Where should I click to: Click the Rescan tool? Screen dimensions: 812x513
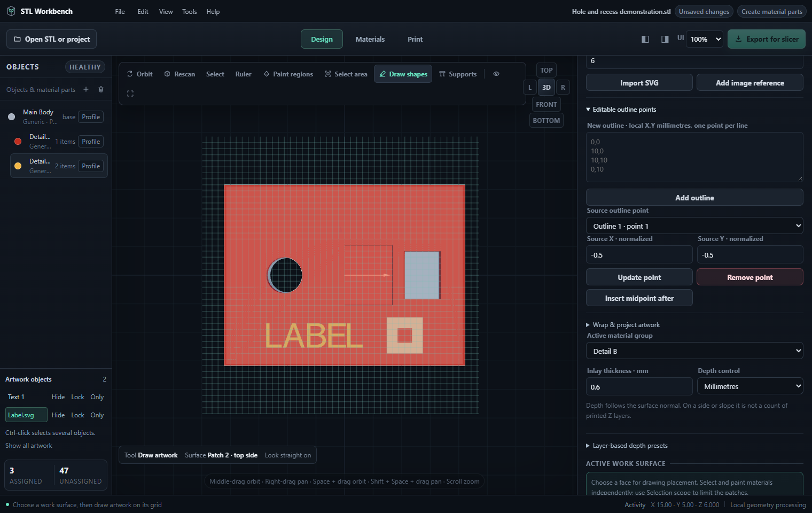coord(179,74)
